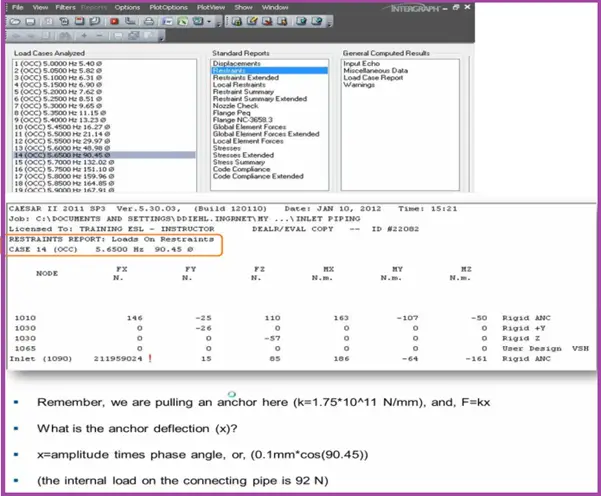Click the blue Word export icon

tap(167, 21)
